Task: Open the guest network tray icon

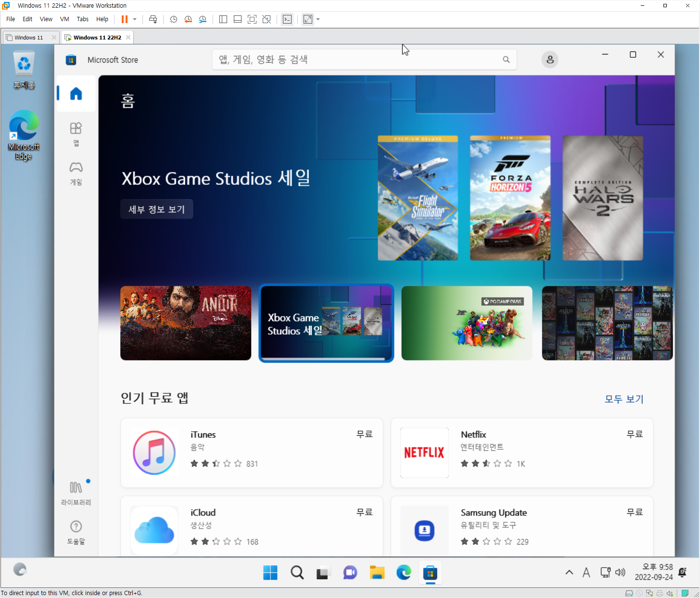Action: 605,572
